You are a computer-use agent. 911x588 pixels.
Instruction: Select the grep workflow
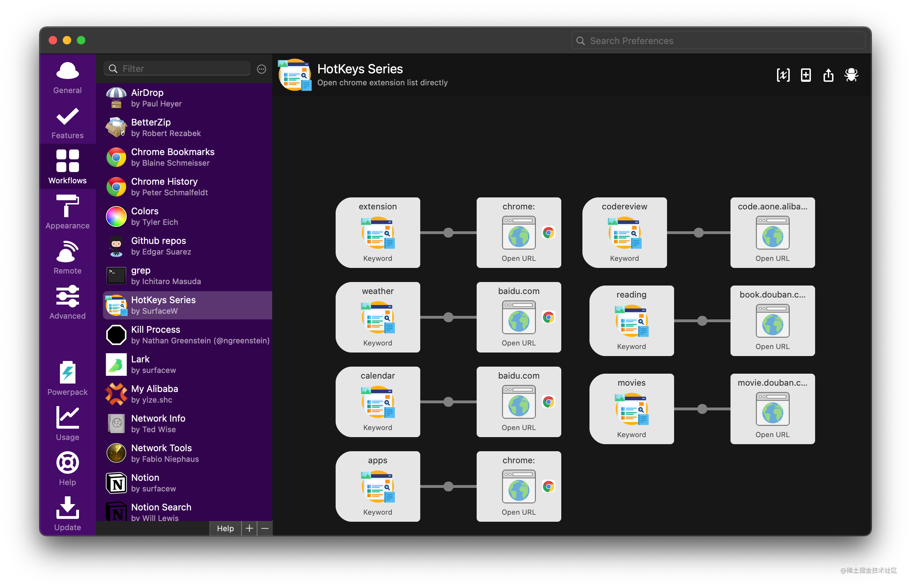coord(188,275)
